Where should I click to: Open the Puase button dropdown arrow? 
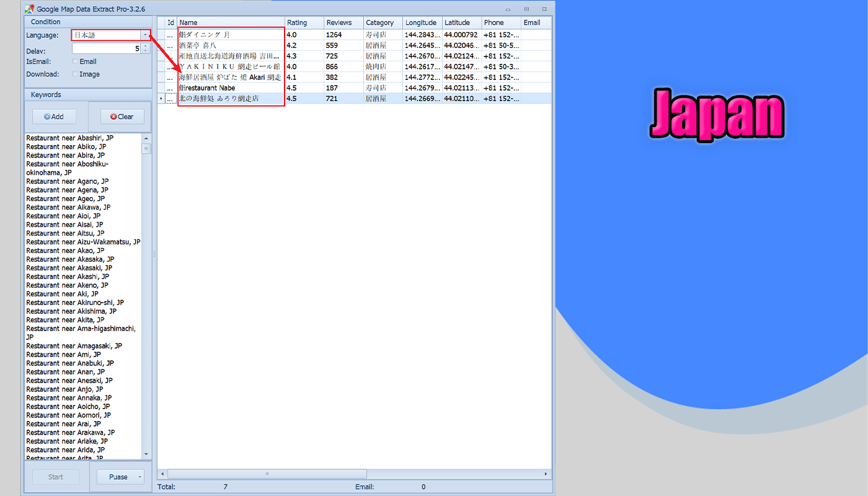[140, 477]
